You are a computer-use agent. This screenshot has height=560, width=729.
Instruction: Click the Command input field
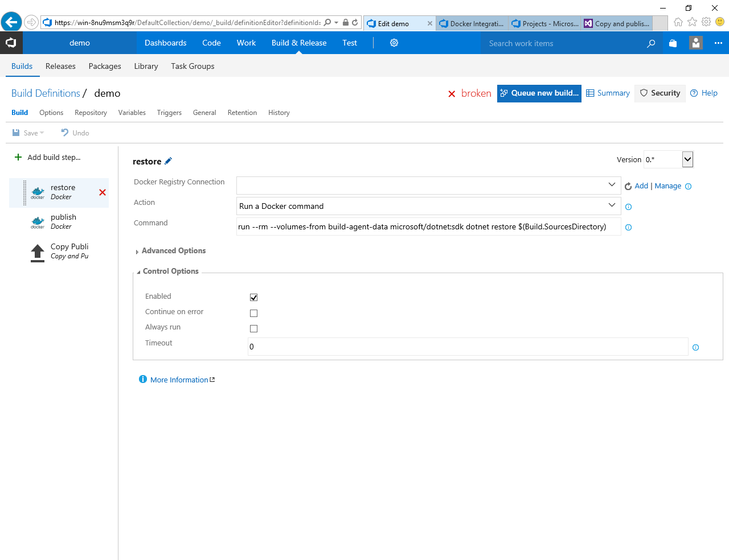coord(428,227)
